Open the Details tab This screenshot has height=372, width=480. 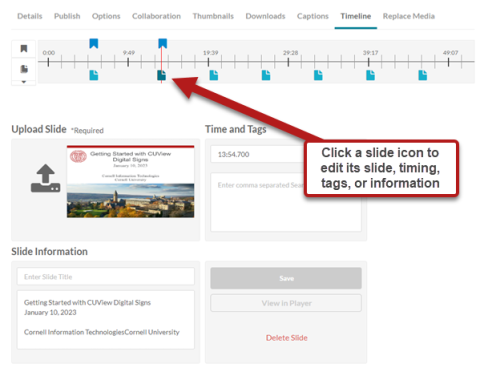coord(30,16)
